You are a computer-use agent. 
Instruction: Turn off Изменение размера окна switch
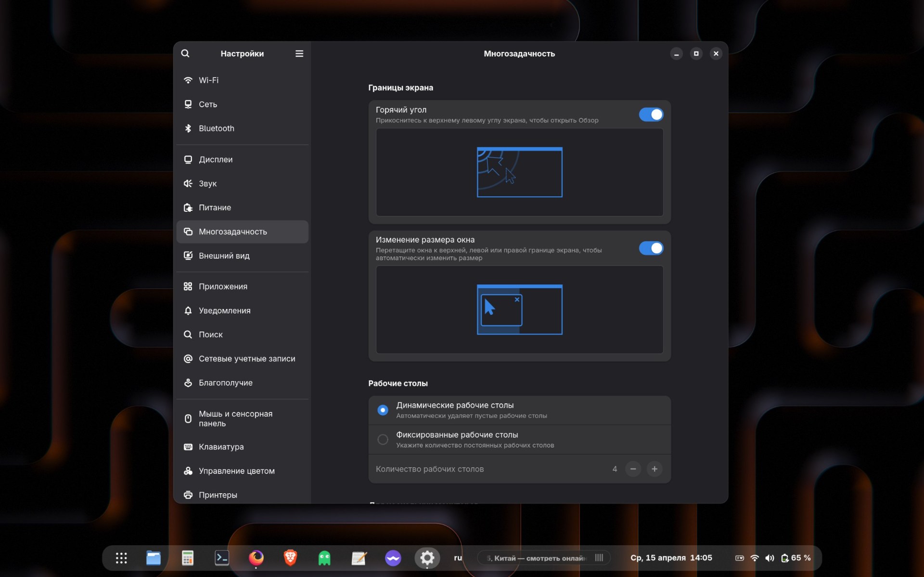(651, 248)
